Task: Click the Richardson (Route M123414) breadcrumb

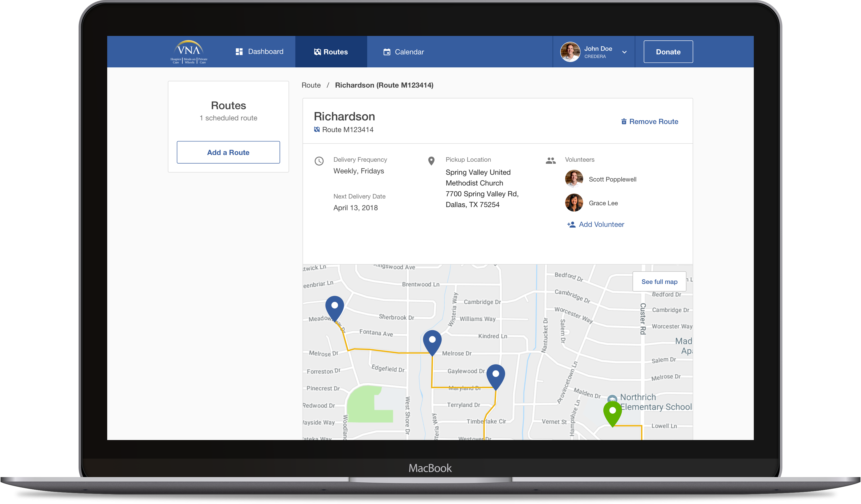Action: [384, 85]
